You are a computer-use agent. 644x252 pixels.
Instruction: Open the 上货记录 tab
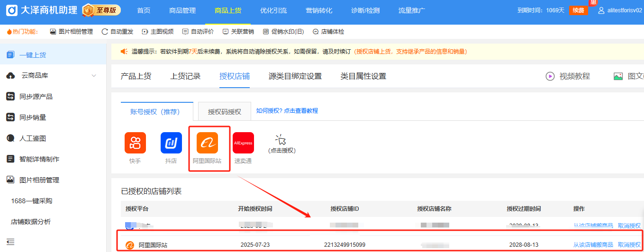tap(185, 76)
